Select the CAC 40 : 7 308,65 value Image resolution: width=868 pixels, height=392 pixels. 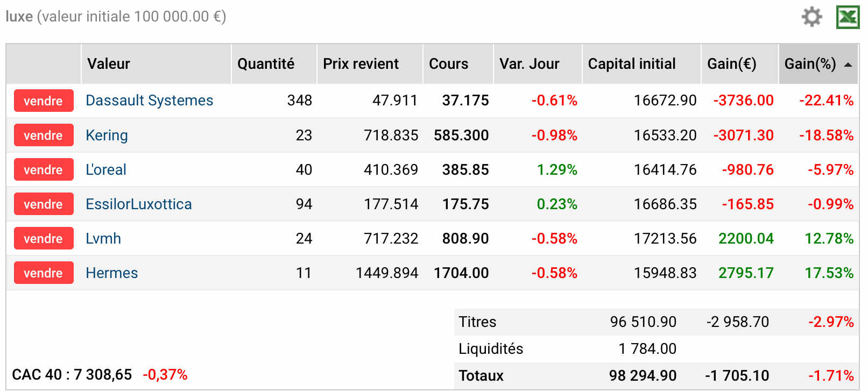click(72, 375)
